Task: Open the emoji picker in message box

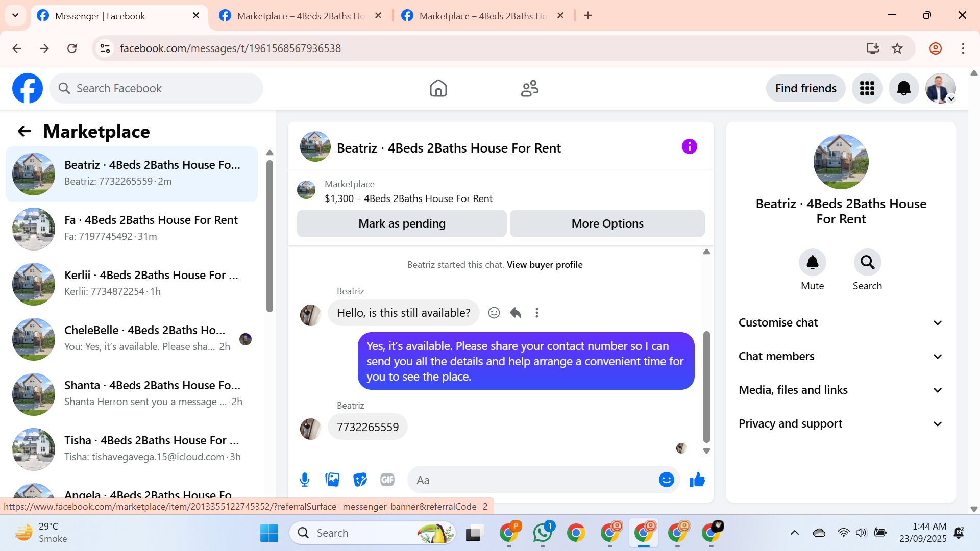Action: (666, 480)
